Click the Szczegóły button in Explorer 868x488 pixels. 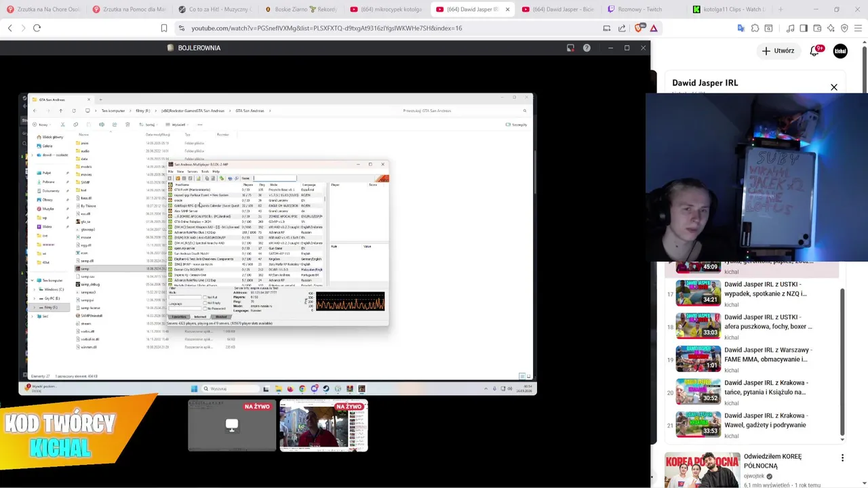[x=517, y=125]
